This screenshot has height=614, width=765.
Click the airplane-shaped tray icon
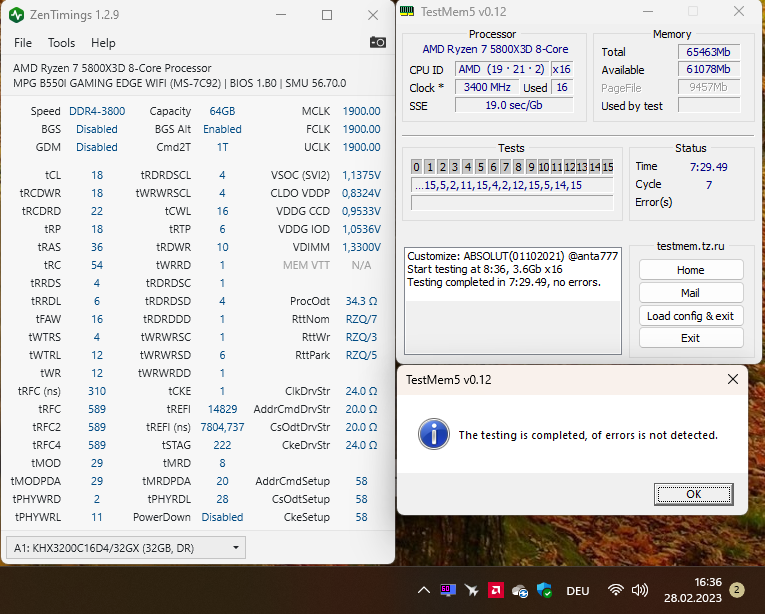[472, 591]
